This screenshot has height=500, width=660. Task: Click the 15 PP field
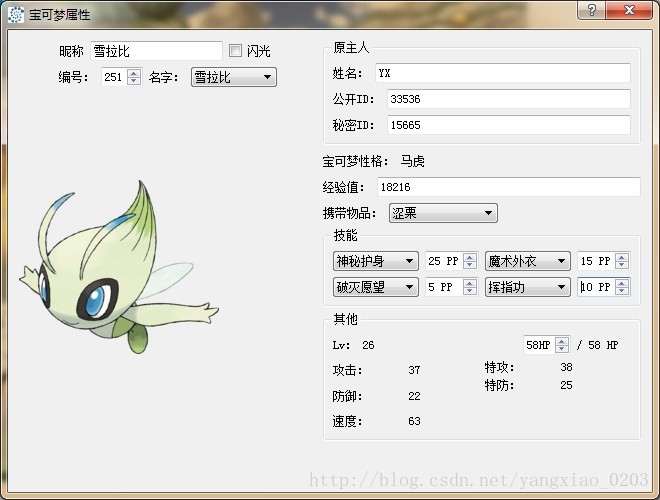pyautogui.click(x=596, y=261)
